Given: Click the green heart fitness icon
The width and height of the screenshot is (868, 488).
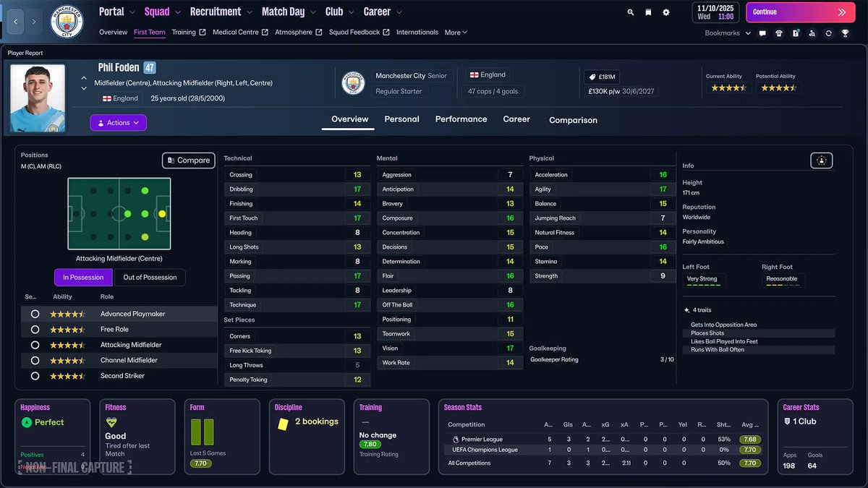Looking at the screenshot, I should [111, 422].
